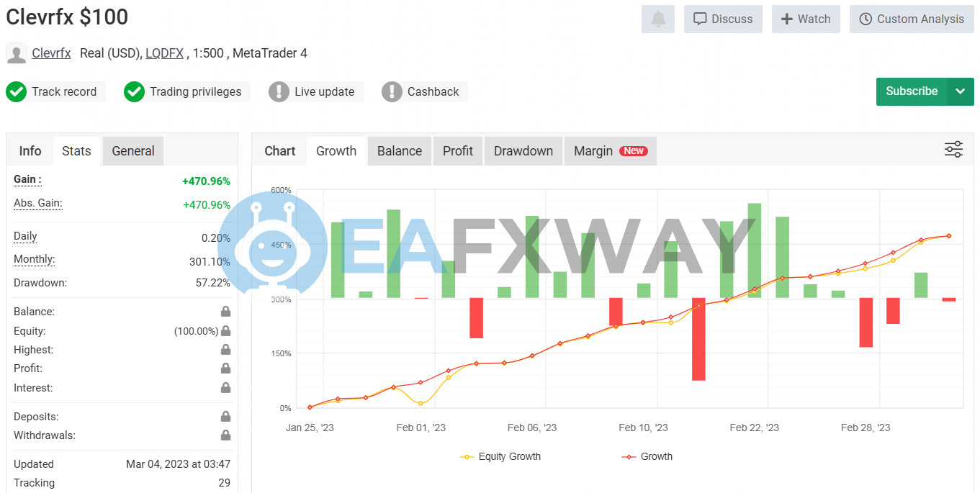The image size is (980, 493).
Task: Click the lock icon beside Balance
Action: pyautogui.click(x=225, y=311)
